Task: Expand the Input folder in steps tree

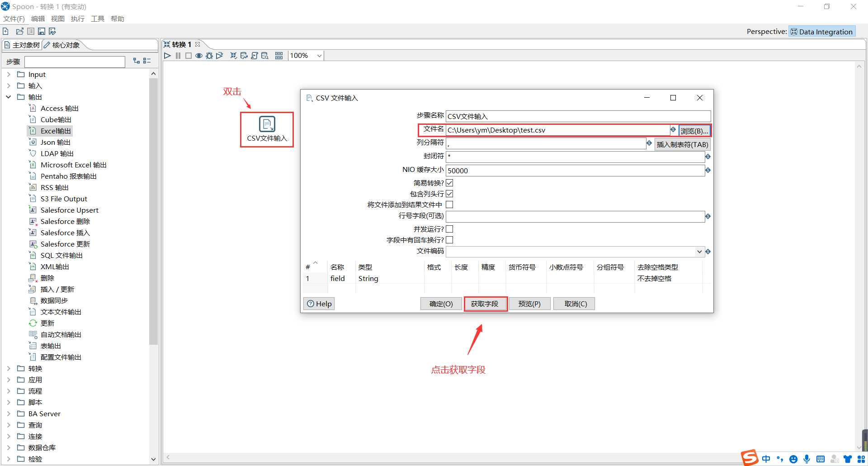Action: (9, 74)
